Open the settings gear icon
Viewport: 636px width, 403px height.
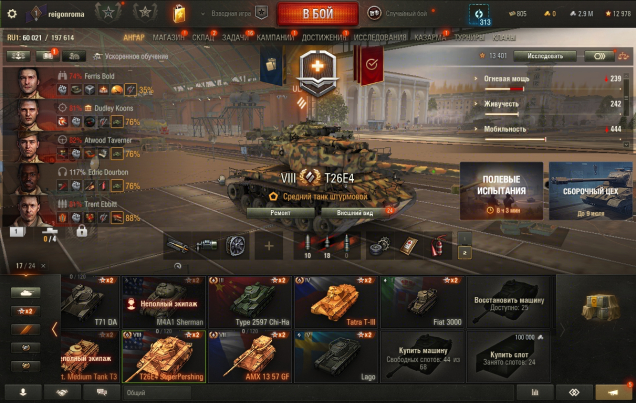[12, 14]
